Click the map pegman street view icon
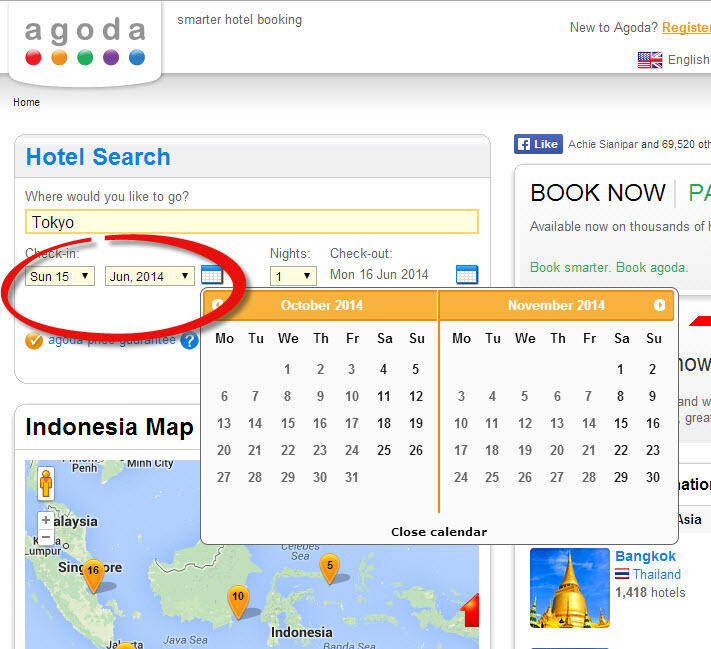711x649 pixels. [46, 483]
